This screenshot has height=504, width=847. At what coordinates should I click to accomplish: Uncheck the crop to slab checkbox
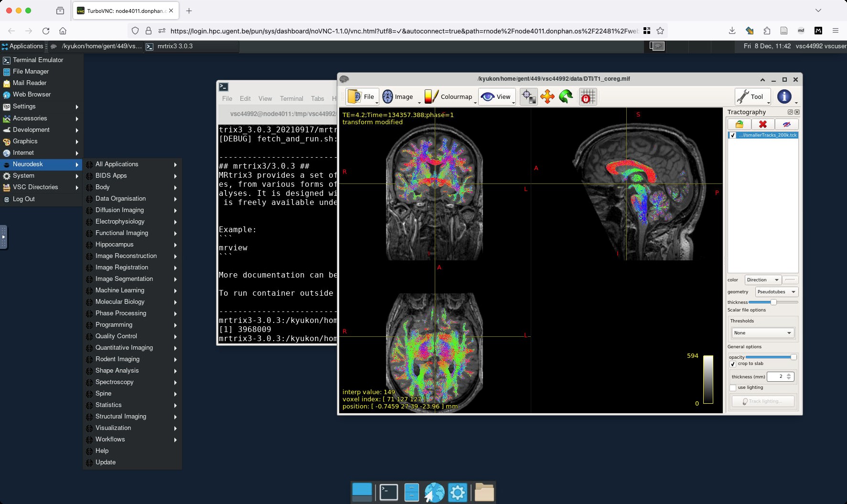(733, 364)
